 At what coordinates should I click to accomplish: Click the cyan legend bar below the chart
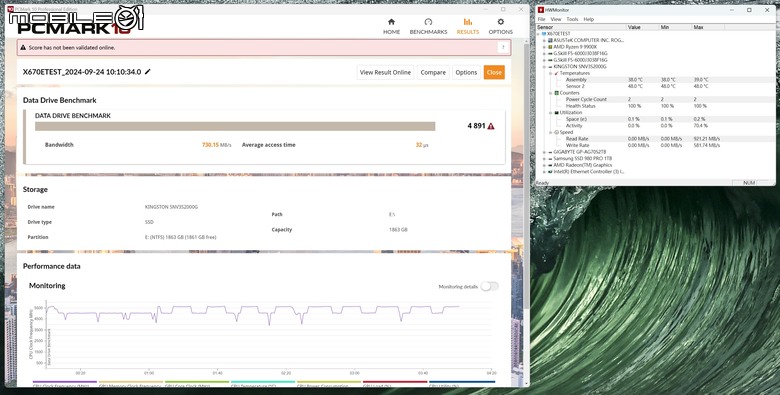(263, 382)
